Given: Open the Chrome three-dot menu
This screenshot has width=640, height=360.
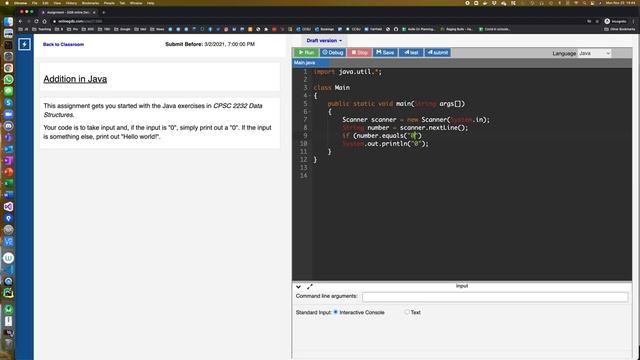Looking at the screenshot, I should [x=634, y=21].
